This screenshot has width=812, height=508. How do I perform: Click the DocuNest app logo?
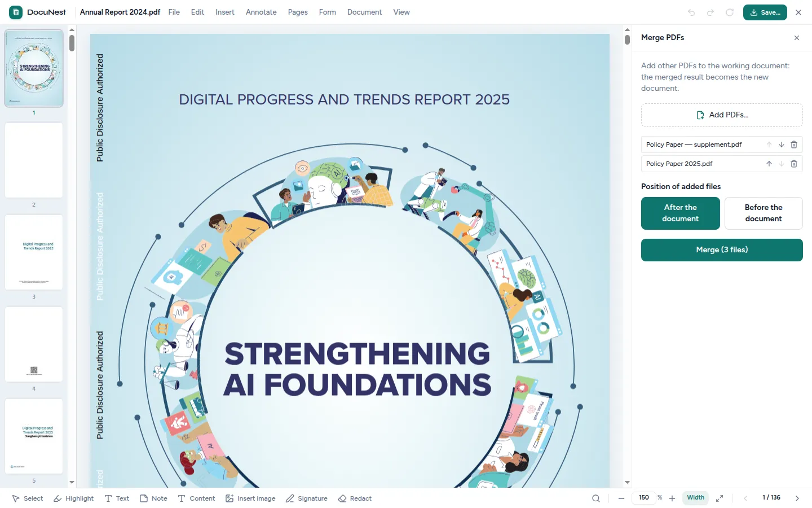tap(16, 12)
